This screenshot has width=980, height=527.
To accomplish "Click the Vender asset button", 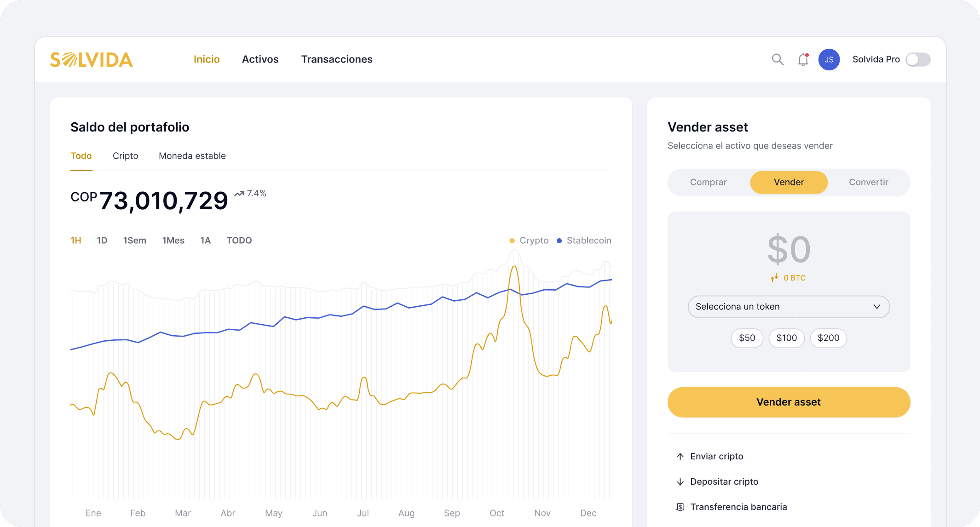I will coord(788,402).
